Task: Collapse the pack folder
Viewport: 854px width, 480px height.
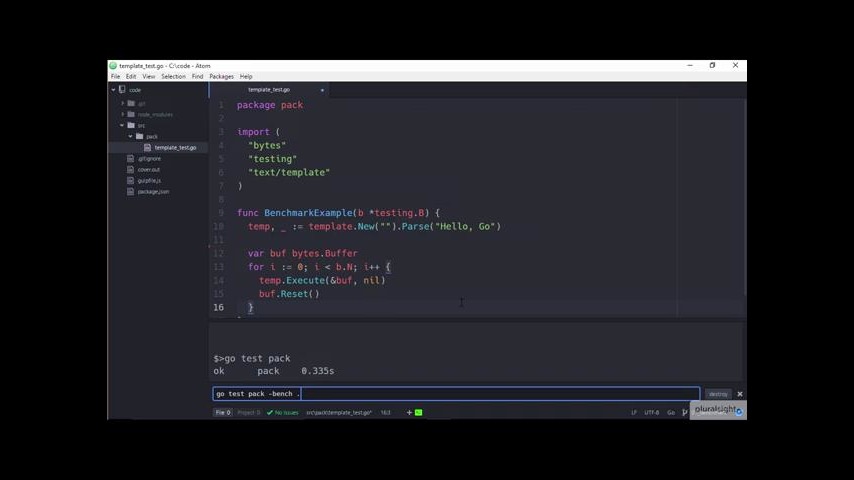Action: tap(130, 136)
